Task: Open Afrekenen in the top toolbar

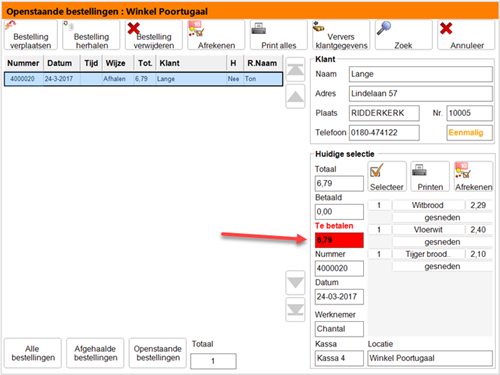Action: [x=216, y=35]
